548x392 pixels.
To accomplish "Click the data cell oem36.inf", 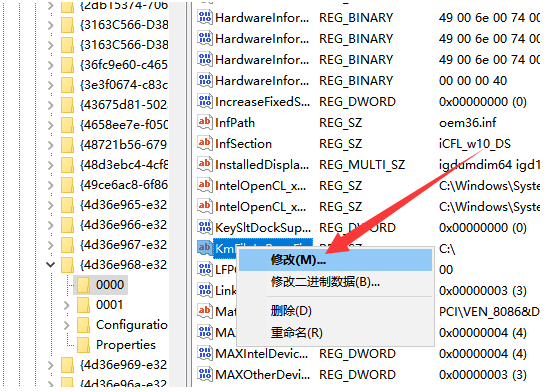I will tap(468, 123).
